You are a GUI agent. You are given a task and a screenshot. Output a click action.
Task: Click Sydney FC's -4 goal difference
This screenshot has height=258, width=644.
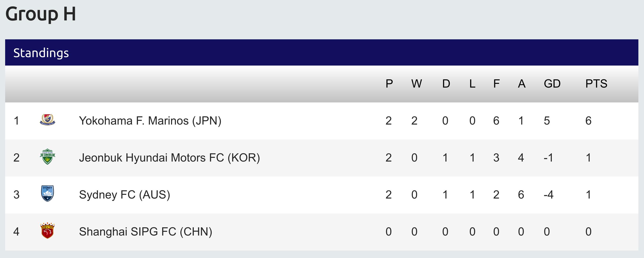click(549, 195)
